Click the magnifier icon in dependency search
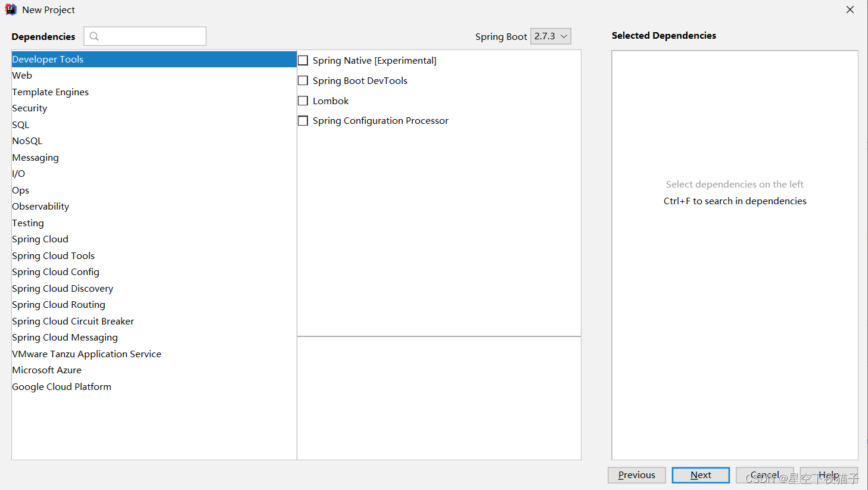 pos(94,36)
